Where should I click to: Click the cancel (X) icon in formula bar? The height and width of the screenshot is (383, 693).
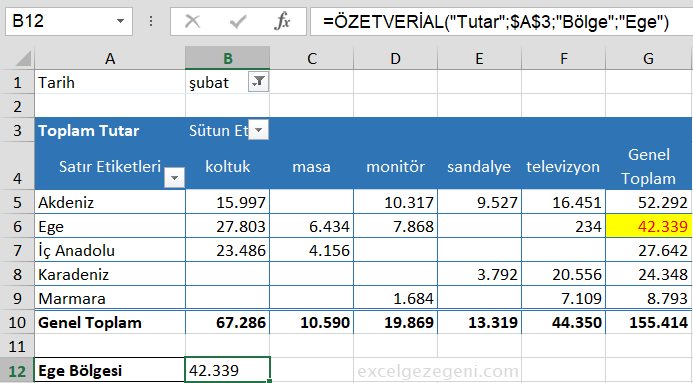coord(192,21)
